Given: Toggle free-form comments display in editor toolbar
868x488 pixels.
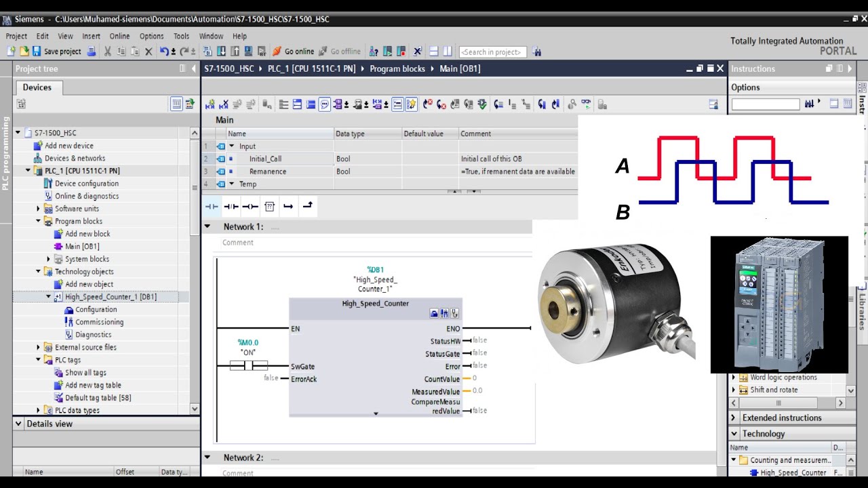Looking at the screenshot, I should click(325, 104).
